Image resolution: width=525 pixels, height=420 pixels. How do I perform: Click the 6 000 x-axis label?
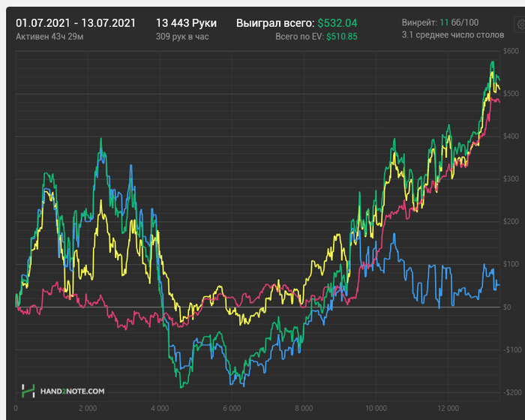pos(232,408)
